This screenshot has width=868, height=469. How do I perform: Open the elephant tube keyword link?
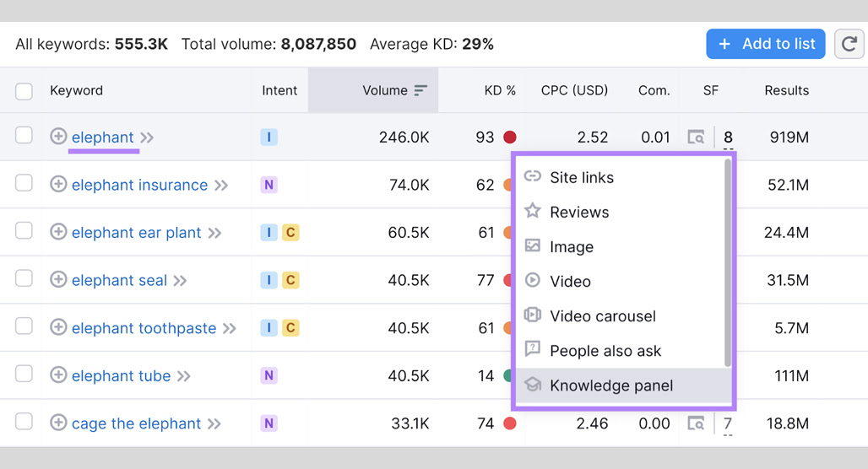click(121, 376)
